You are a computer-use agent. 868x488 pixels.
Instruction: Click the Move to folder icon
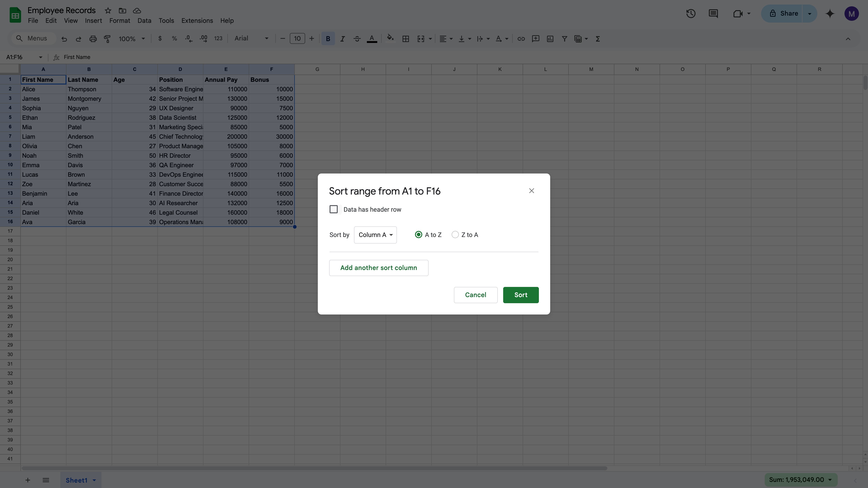coord(122,10)
